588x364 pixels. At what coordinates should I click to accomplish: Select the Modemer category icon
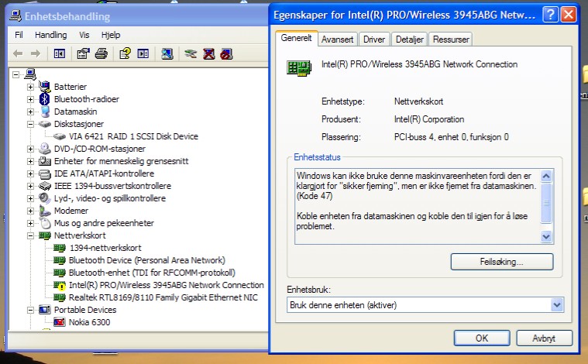[x=45, y=211]
